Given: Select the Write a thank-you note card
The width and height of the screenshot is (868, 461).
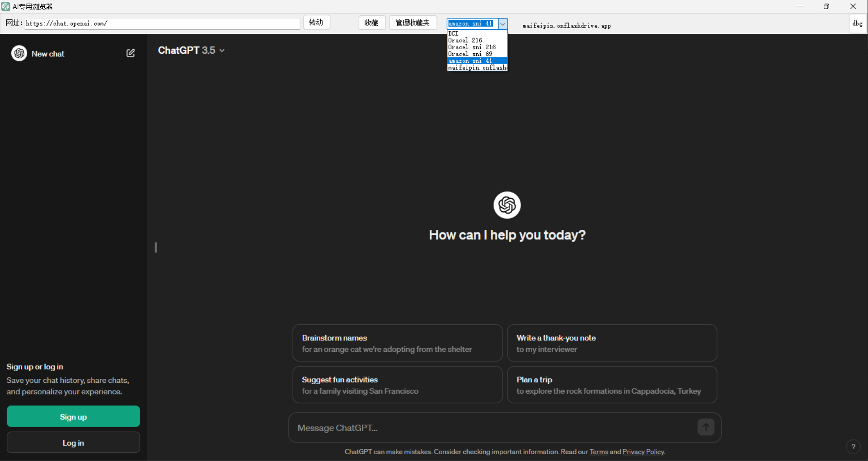Looking at the screenshot, I should coord(612,343).
